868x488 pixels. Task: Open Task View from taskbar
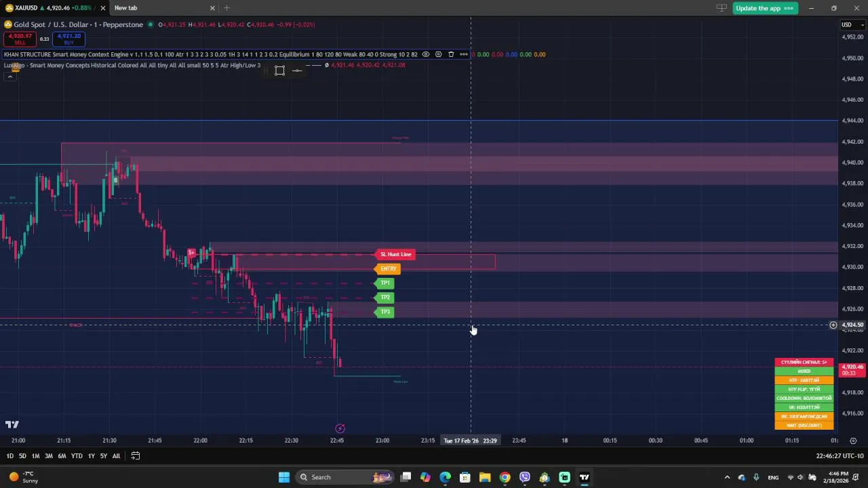(406, 477)
